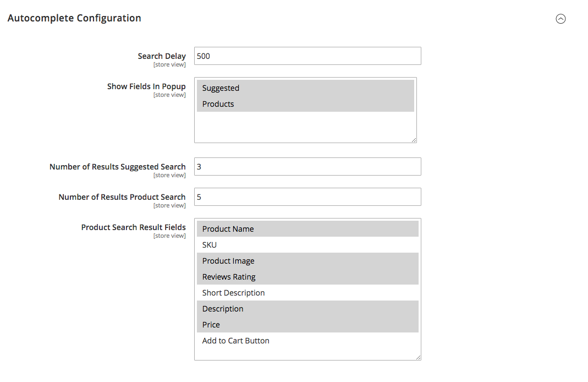This screenshot has width=588, height=382.
Task: Click the Number of Results Suggested Search field
Action: pyautogui.click(x=307, y=166)
